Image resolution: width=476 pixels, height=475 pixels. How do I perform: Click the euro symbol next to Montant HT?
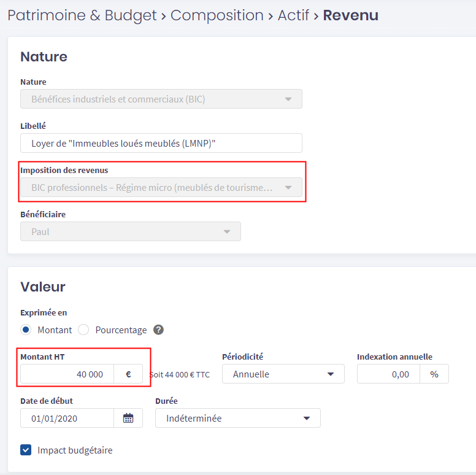[x=128, y=374]
